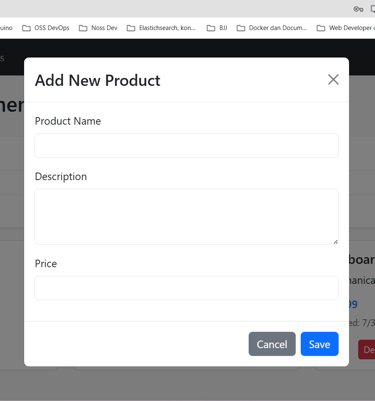The width and height of the screenshot is (375, 401).
Task: Click inside the Description text area
Action: [x=187, y=217]
